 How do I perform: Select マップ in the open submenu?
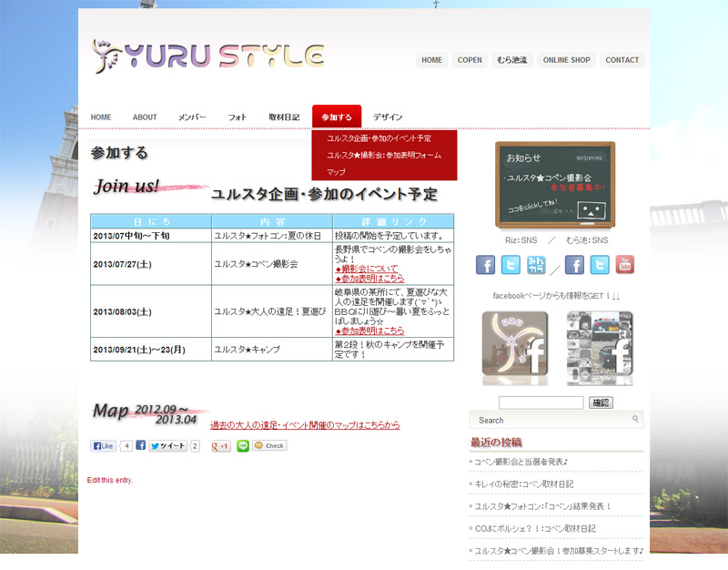[336, 172]
